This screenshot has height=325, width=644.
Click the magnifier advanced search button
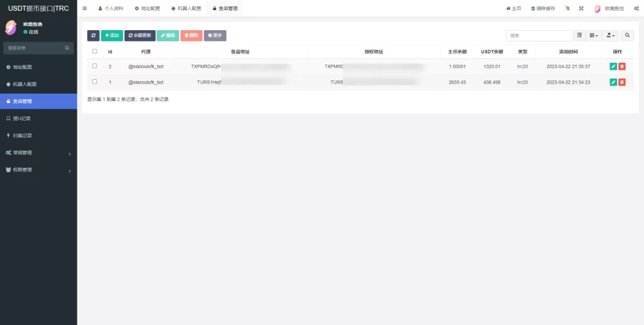coord(627,36)
